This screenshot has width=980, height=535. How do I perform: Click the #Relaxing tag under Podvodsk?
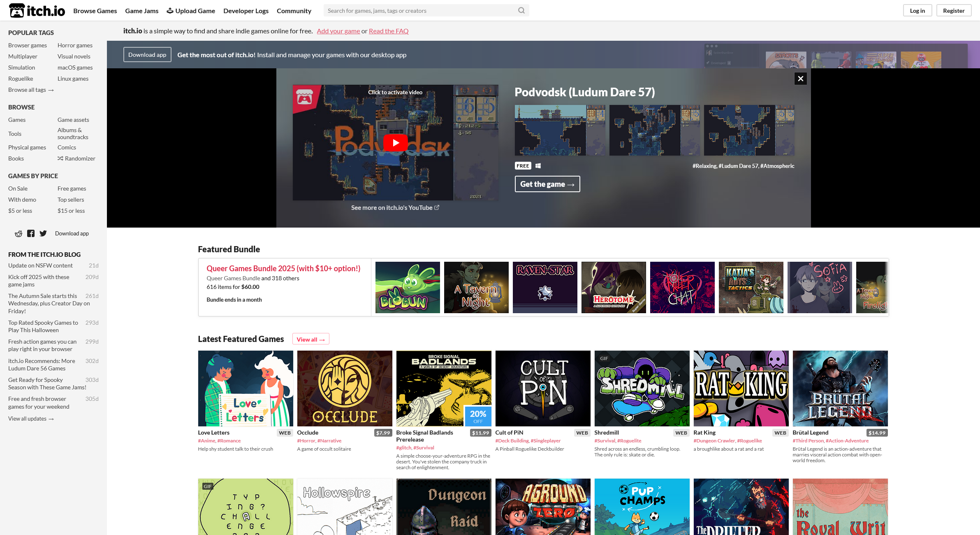704,166
